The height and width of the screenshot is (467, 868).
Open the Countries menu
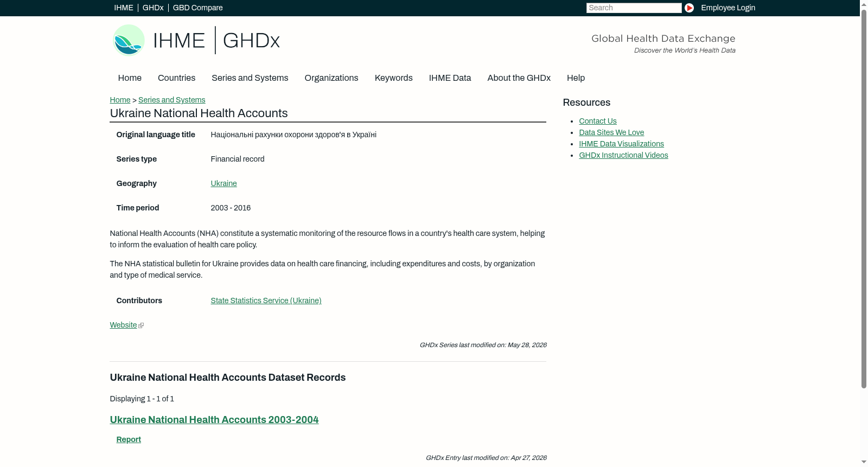pos(176,78)
